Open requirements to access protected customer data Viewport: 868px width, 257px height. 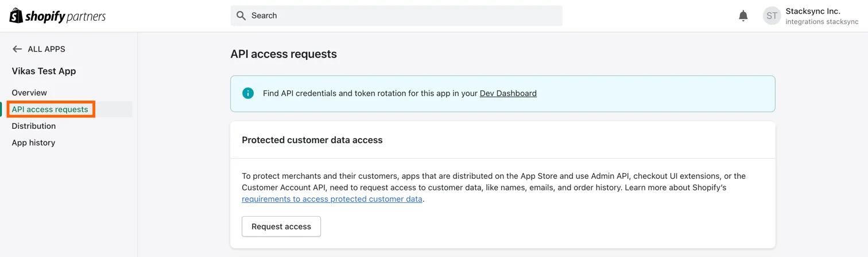332,199
